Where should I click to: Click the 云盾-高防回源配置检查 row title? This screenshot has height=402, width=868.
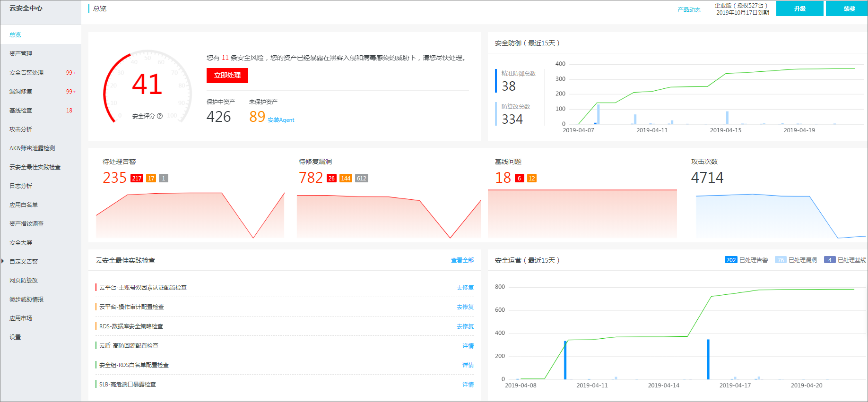(x=129, y=345)
